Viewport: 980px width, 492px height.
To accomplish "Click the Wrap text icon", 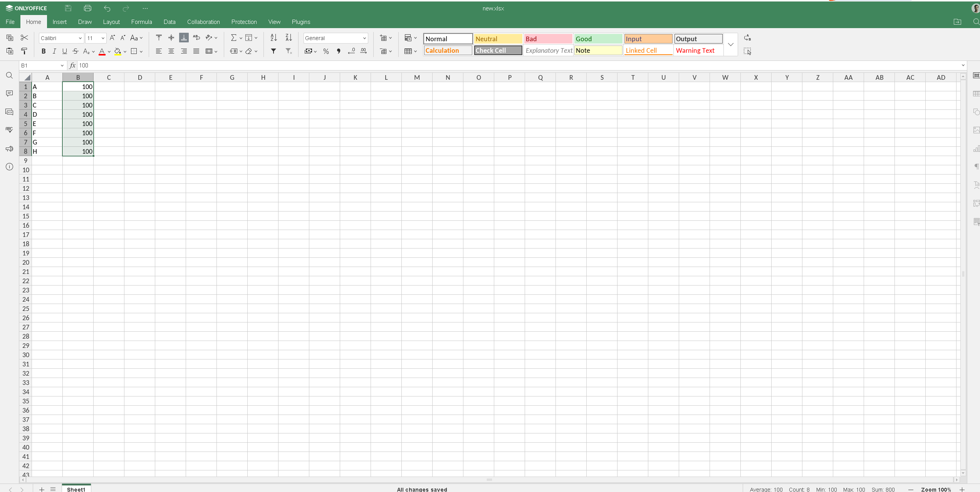I will [196, 38].
